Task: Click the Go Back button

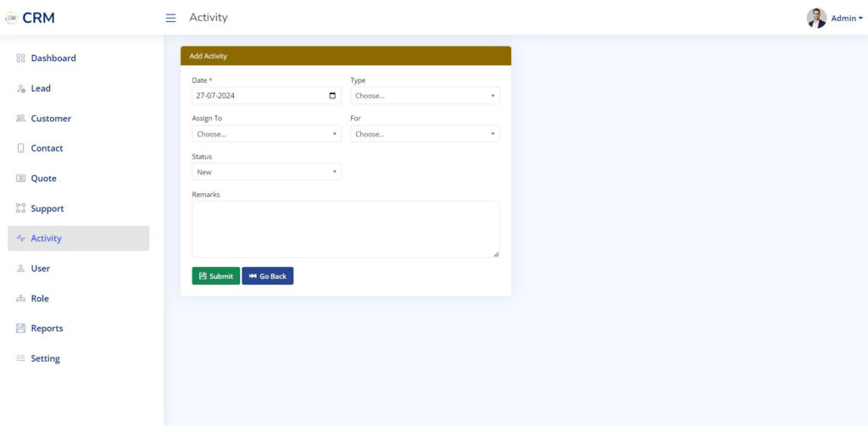Action: click(267, 276)
